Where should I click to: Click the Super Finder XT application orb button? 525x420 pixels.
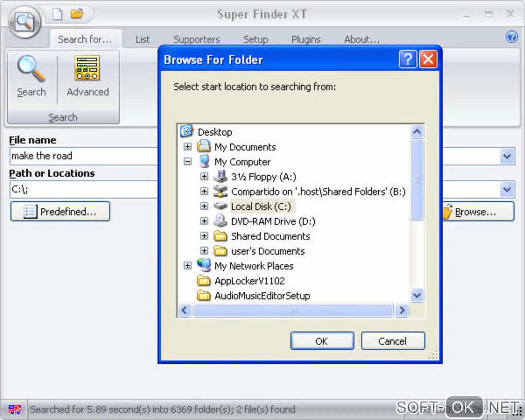pyautogui.click(x=24, y=22)
